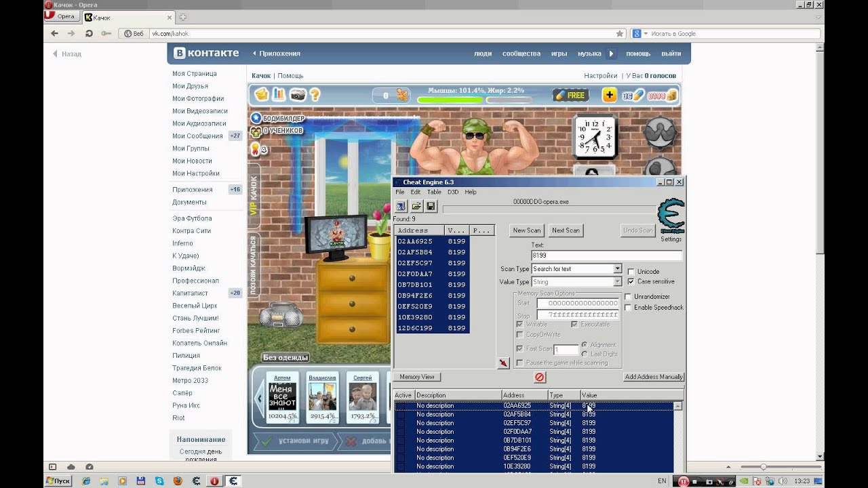Click the FREE pill bonus badge

tap(570, 95)
